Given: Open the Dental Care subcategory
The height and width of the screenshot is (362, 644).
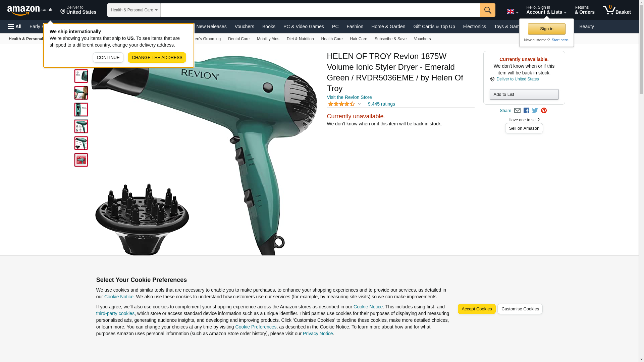Looking at the screenshot, I should point(239,39).
